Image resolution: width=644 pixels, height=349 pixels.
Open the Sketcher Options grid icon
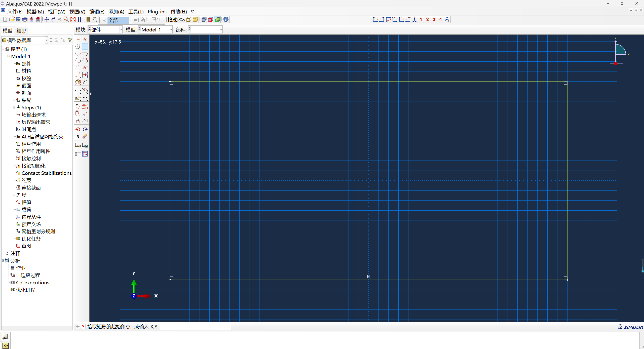click(x=85, y=154)
